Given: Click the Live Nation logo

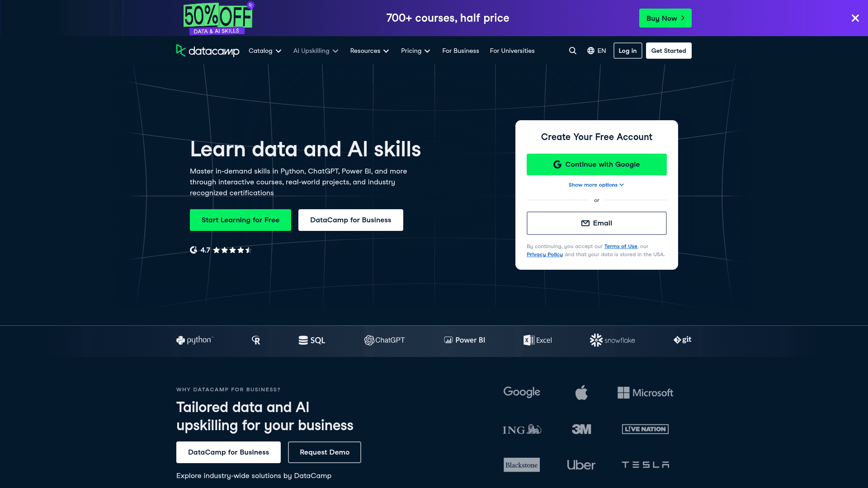Looking at the screenshot, I should 645,429.
